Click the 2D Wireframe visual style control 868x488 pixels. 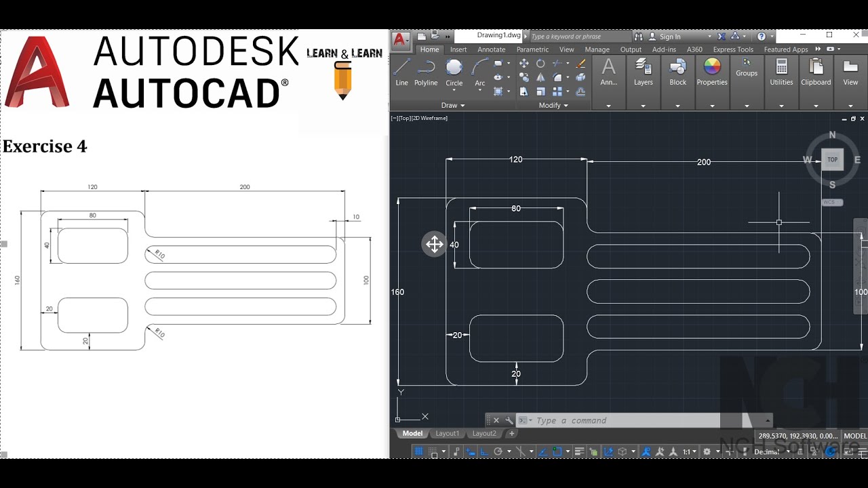click(x=431, y=118)
